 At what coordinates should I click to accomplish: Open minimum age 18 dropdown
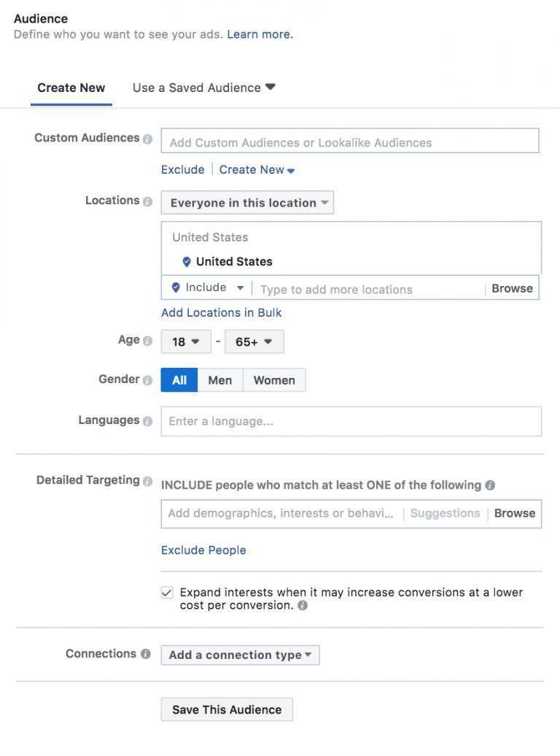(186, 342)
